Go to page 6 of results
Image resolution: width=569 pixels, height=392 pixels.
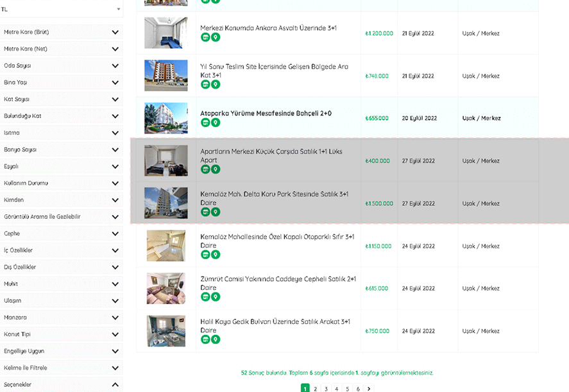[358, 388]
